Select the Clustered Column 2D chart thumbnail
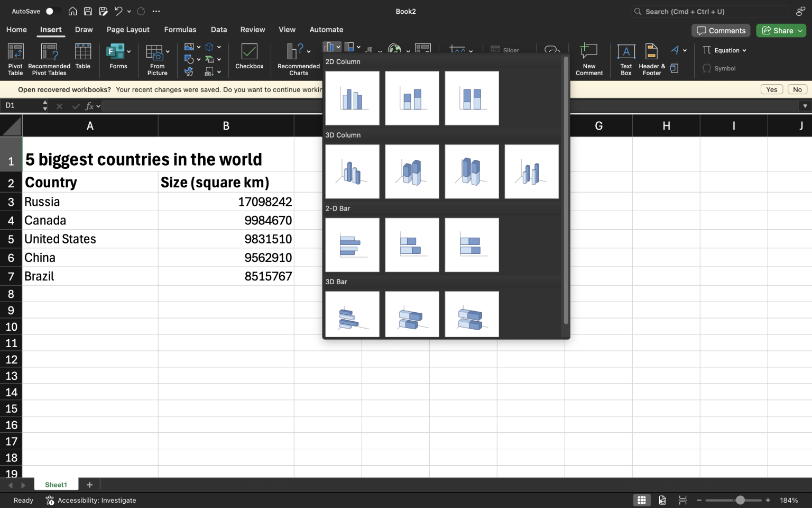Screen dimensions: 812x508 coord(352,98)
